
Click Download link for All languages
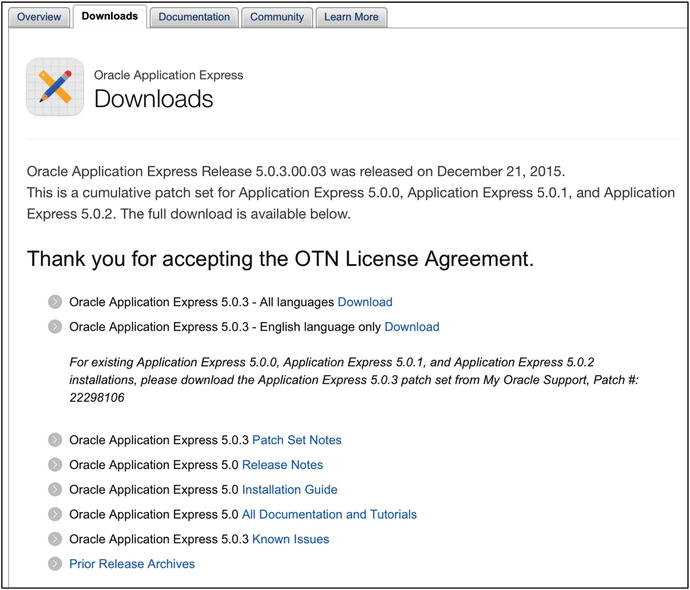pyautogui.click(x=365, y=302)
